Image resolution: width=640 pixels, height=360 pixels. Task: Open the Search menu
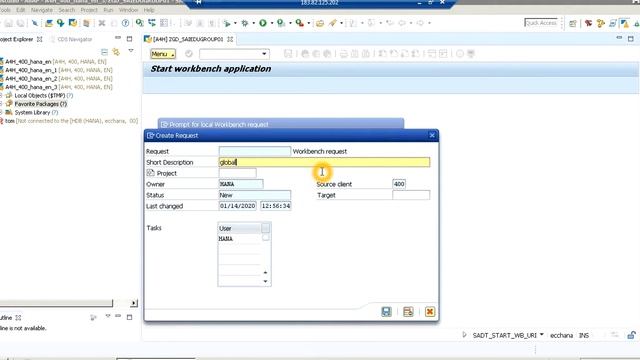tap(67, 10)
